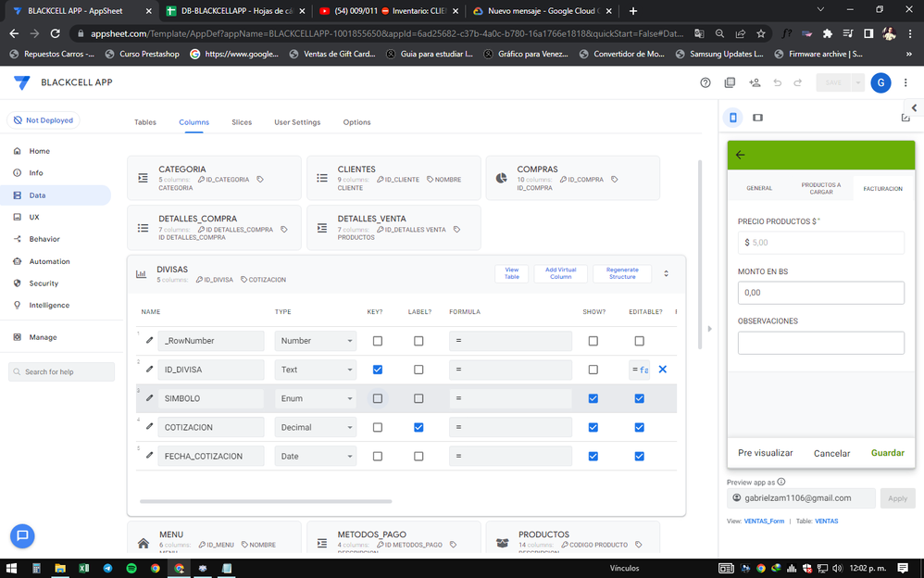Check the SHOW checkbox for ID_DIVISA
Viewport: 924px width, 578px height.
[x=593, y=370]
